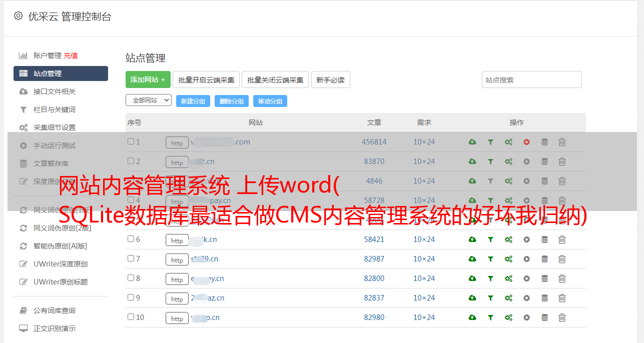Image resolution: width=644 pixels, height=343 pixels.
Task: Delete site 9 with its trash icon
Action: point(562,298)
